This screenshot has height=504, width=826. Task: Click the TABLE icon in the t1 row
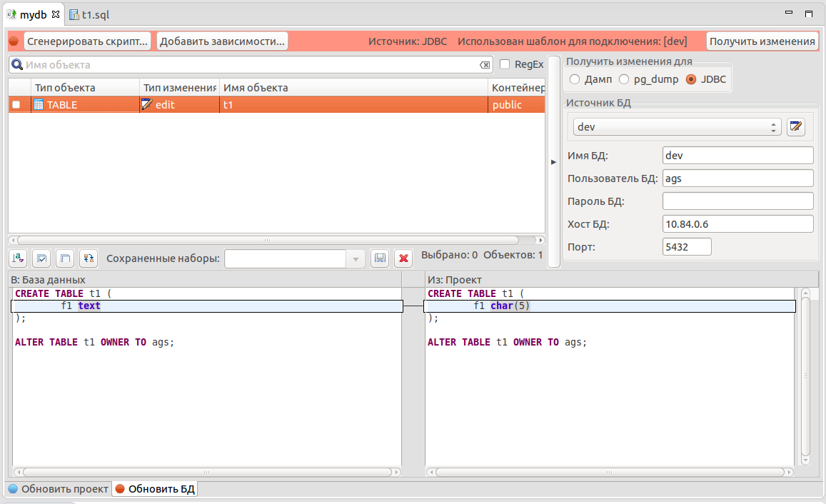tap(39, 105)
